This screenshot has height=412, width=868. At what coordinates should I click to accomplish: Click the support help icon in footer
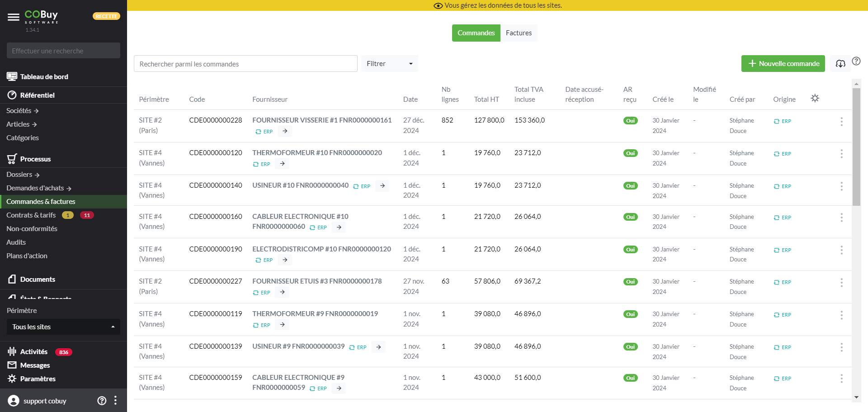[x=102, y=401]
